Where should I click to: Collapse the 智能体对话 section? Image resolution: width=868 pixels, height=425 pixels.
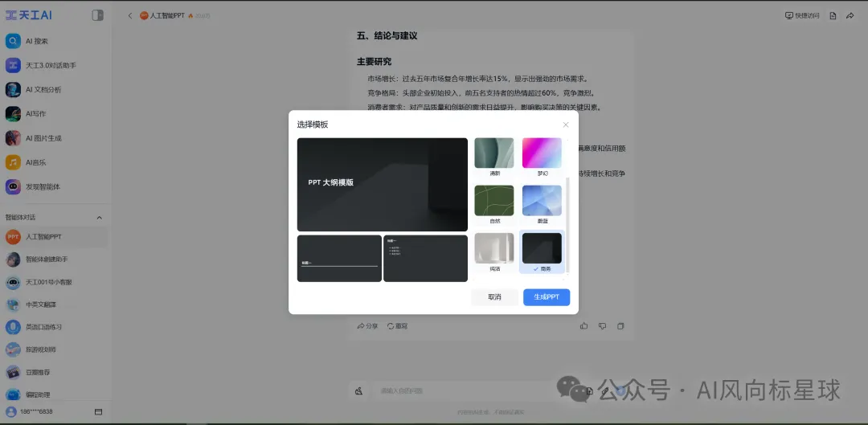(100, 218)
